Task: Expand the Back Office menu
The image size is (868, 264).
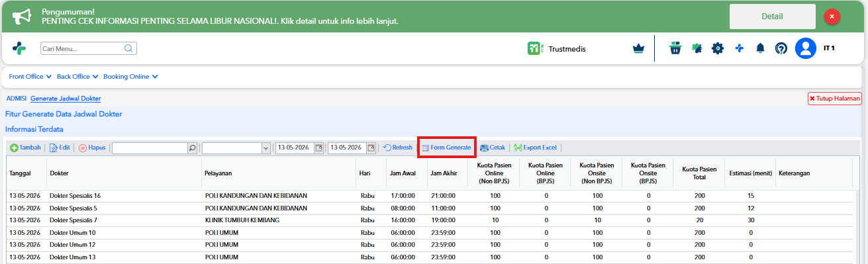Action: click(77, 77)
